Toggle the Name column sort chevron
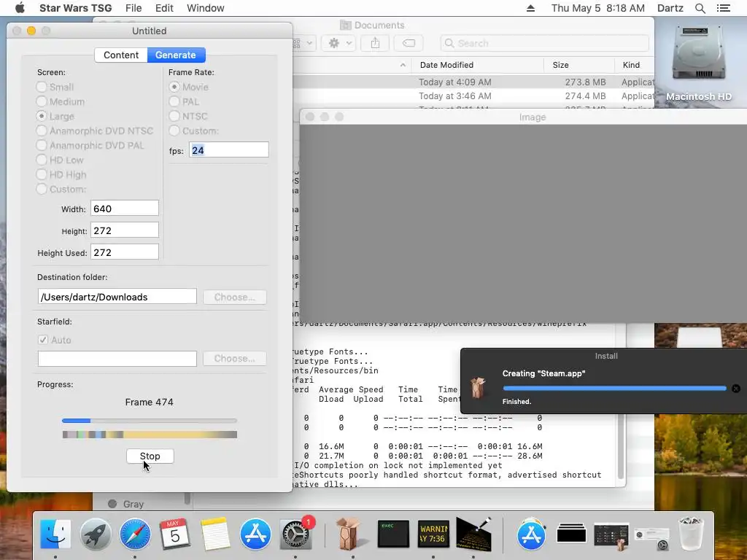Screen dimensions: 747x560 coord(403,65)
